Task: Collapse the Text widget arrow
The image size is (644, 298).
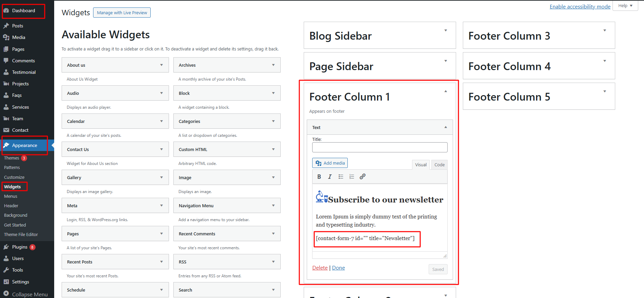Action: pyautogui.click(x=446, y=127)
